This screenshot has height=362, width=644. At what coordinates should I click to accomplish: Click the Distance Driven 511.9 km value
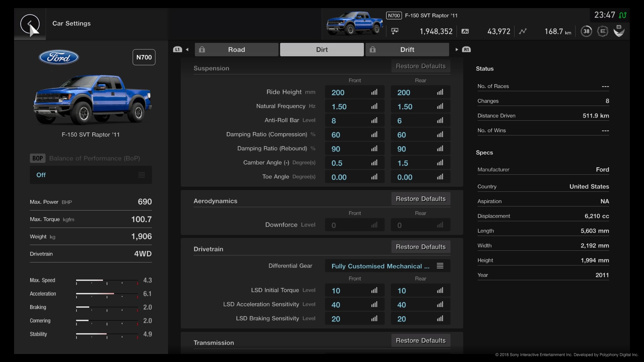[596, 116]
